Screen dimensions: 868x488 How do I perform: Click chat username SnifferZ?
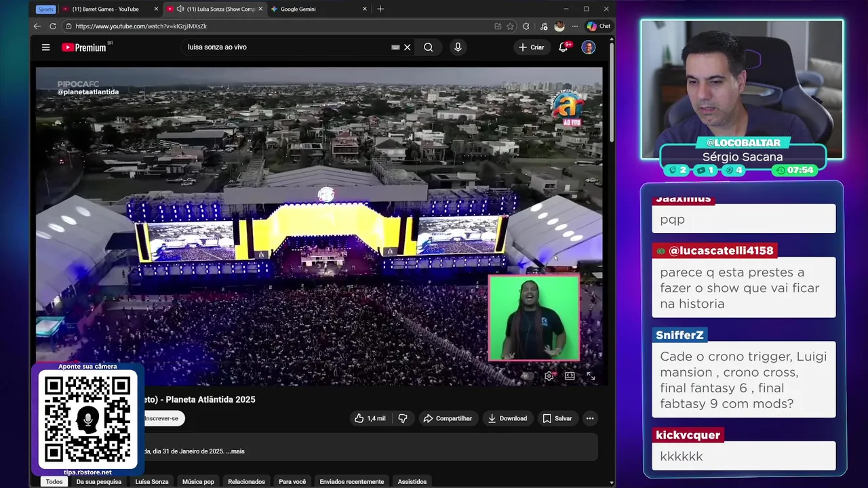pyautogui.click(x=679, y=335)
